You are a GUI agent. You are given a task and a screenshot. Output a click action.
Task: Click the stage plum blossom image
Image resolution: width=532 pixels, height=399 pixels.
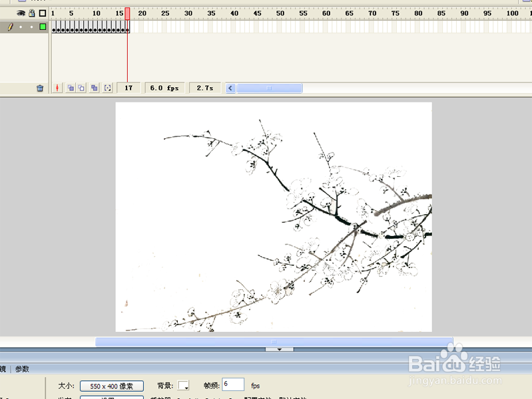(274, 217)
